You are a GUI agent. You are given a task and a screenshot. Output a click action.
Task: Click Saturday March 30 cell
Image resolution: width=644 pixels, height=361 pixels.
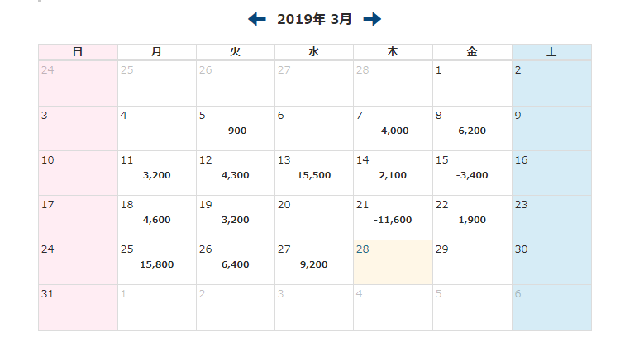551,263
